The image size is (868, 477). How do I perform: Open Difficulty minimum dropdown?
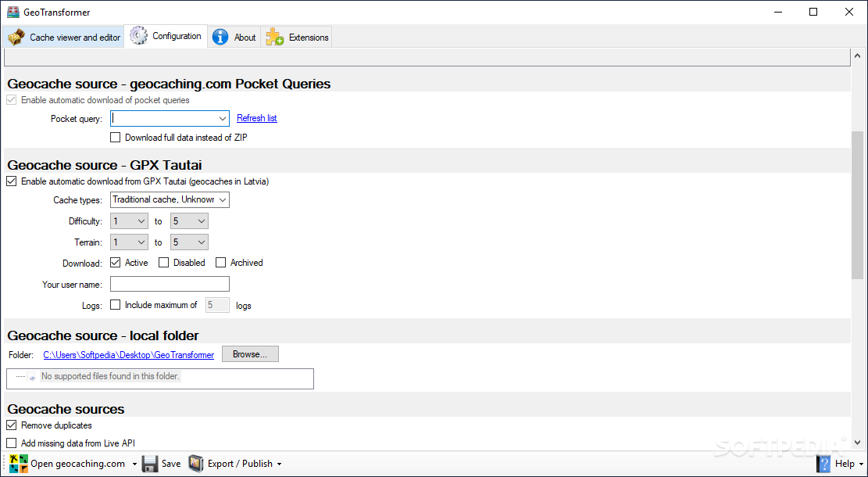tap(129, 221)
